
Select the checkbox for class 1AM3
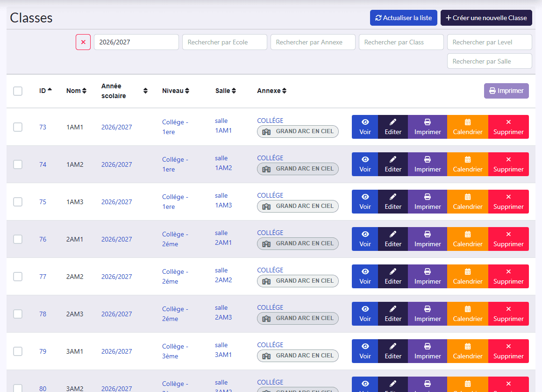18,201
